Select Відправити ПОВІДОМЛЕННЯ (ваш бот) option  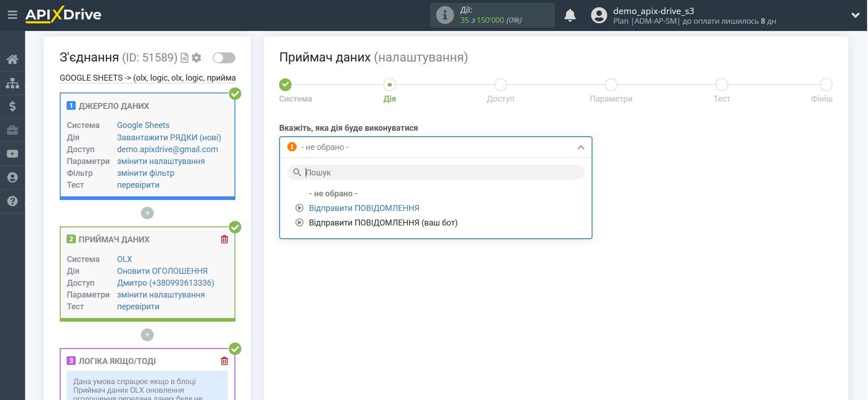383,223
